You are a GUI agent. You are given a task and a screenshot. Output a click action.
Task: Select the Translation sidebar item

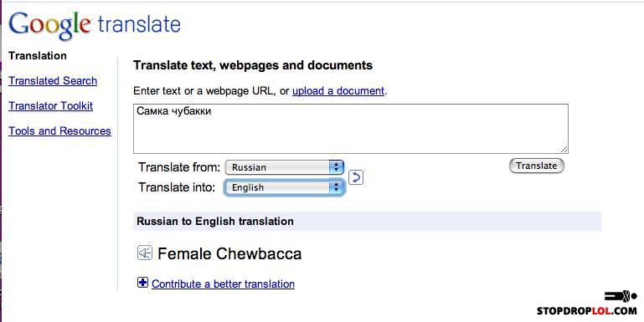(x=38, y=55)
